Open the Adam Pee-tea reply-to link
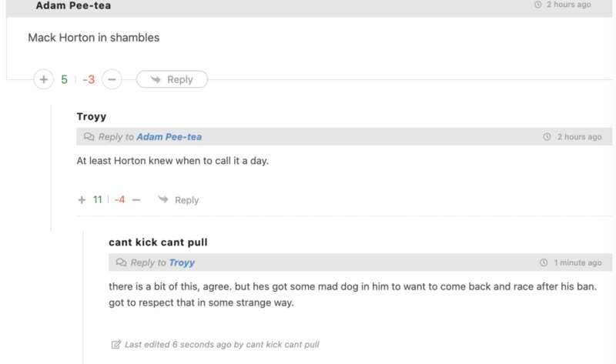616x364 pixels. tap(169, 137)
